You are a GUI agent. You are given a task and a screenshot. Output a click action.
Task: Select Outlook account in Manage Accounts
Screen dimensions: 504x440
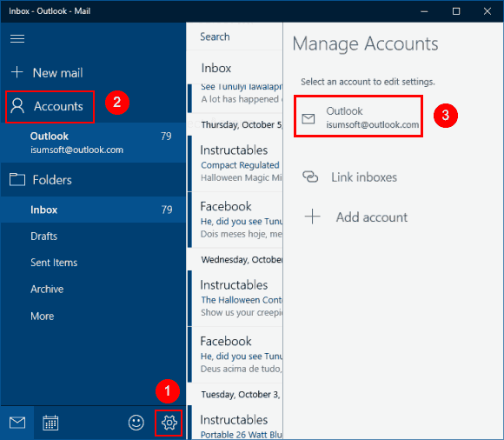pos(358,117)
